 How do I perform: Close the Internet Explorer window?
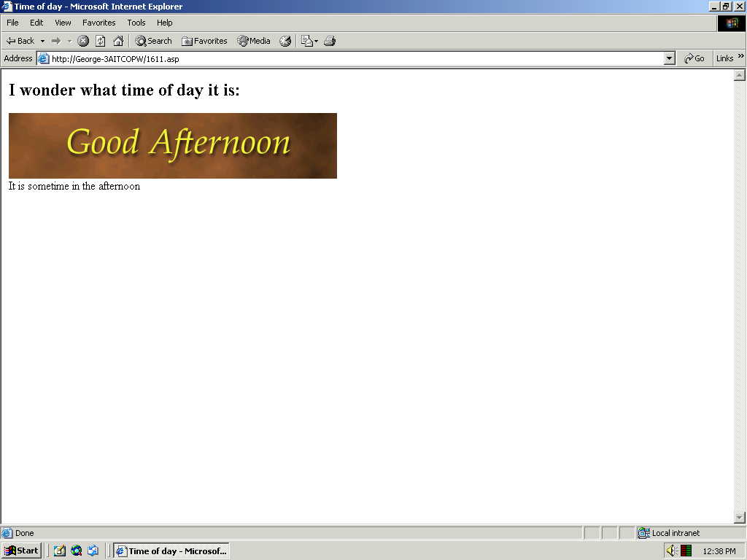tap(739, 7)
